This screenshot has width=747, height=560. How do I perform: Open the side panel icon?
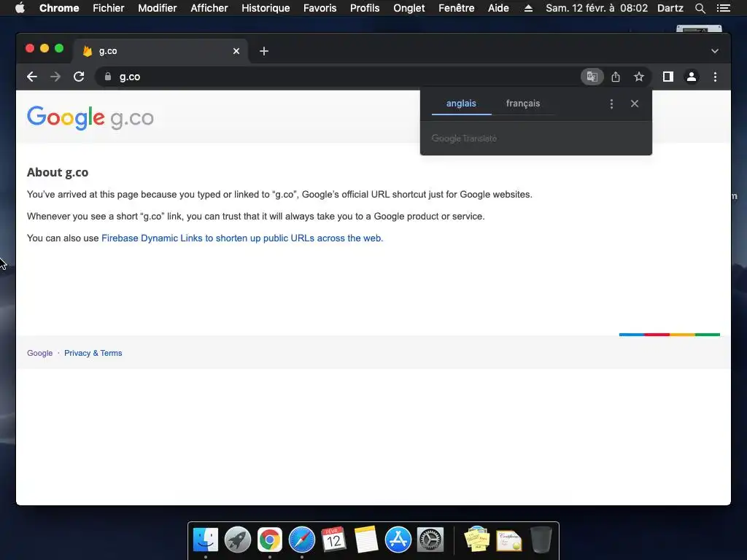pyautogui.click(x=668, y=77)
